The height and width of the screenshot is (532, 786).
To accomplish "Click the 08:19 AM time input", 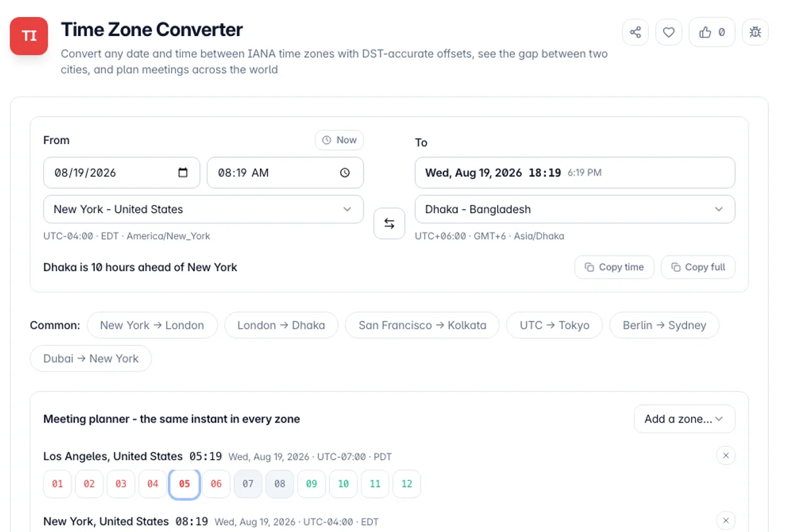I will [285, 173].
